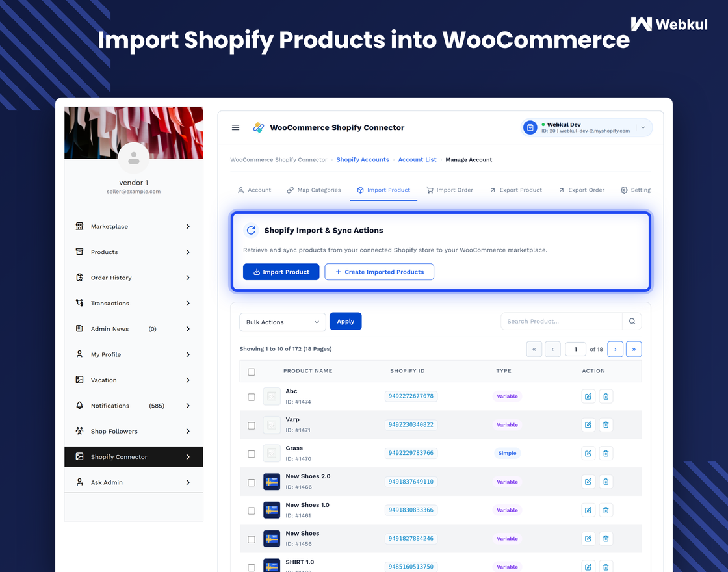The image size is (728, 572).
Task: Check the box for Grass product
Action: point(252,454)
